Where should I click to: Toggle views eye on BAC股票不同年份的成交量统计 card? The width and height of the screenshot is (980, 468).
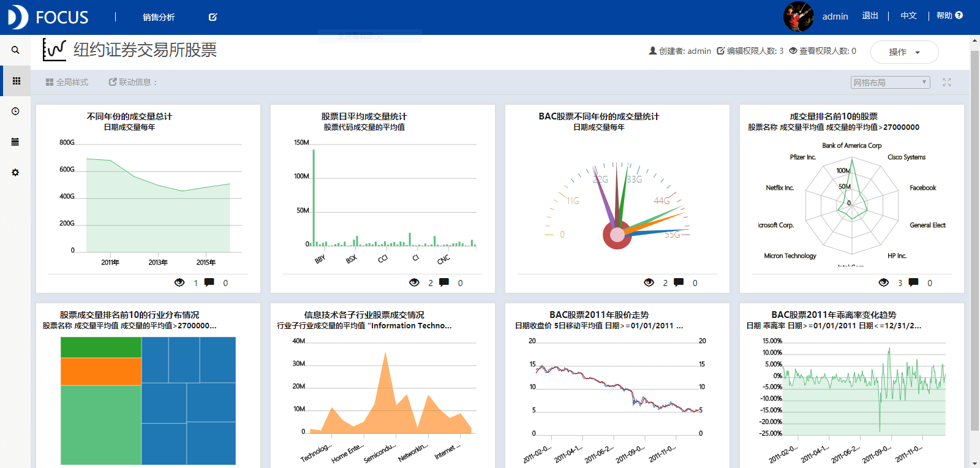pyautogui.click(x=649, y=282)
